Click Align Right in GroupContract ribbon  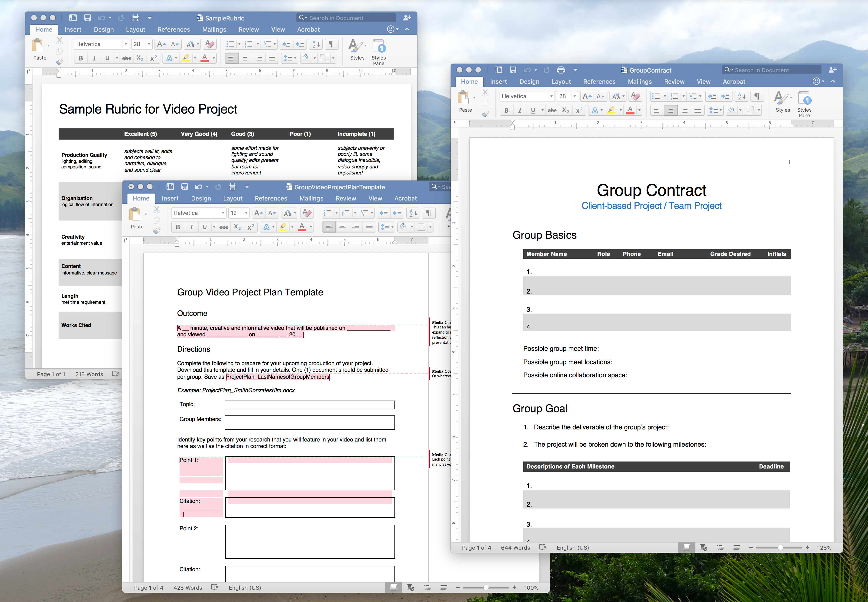[684, 110]
